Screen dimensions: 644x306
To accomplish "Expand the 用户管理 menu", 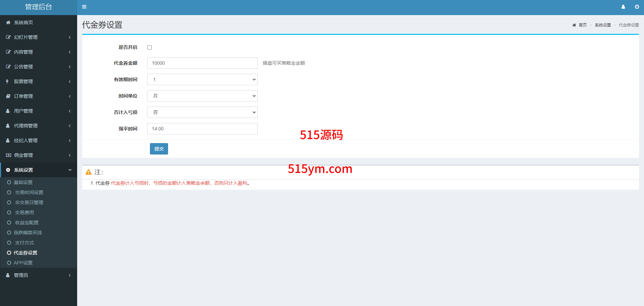I will point(39,111).
